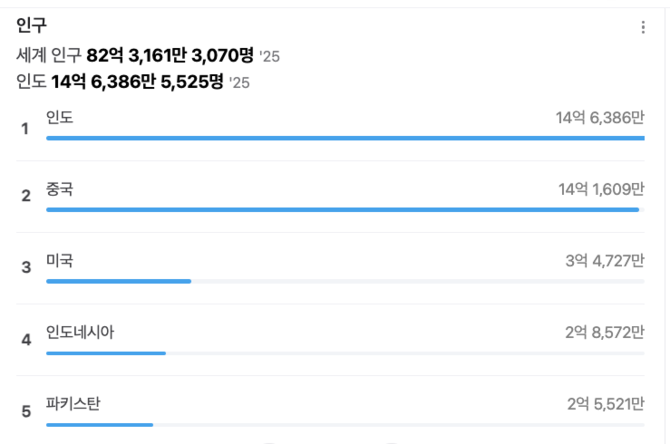Select the 미국 country name
Image resolution: width=670 pixels, height=444 pixels.
[x=60, y=261]
